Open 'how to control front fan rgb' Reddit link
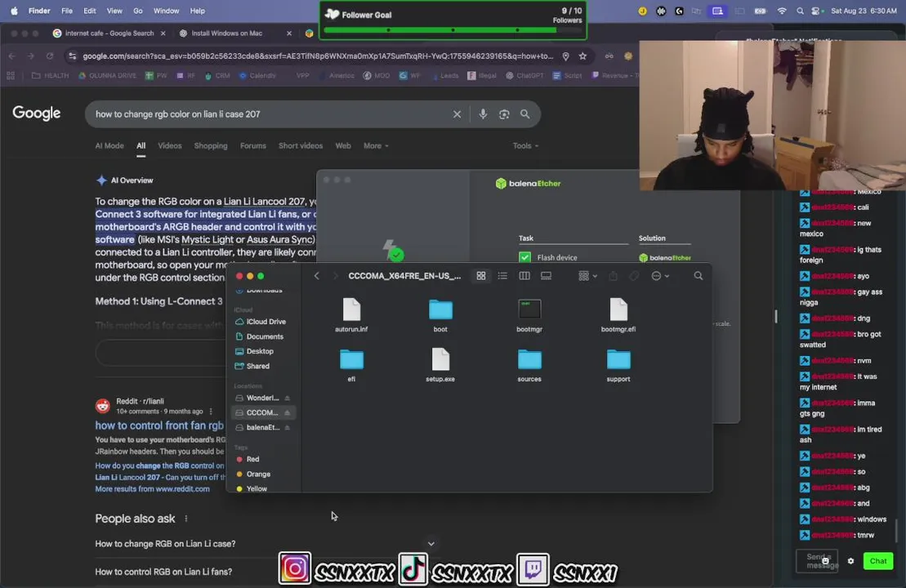The image size is (906, 588). click(159, 425)
